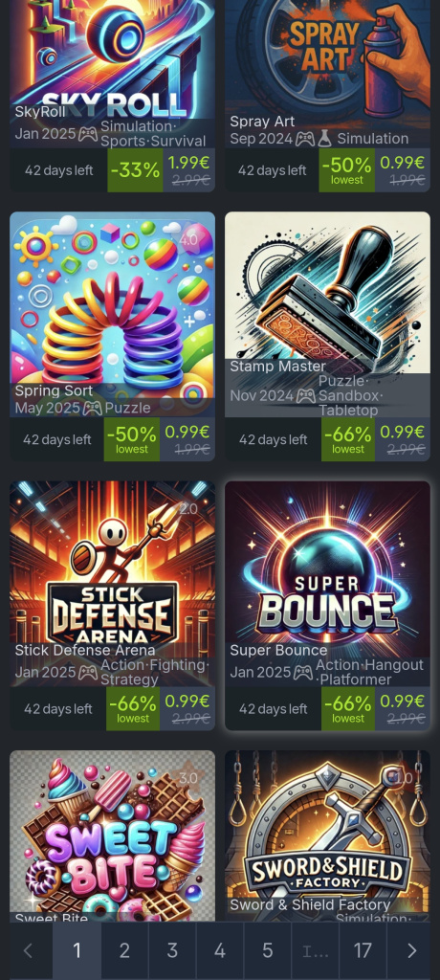Click the -66% lowest badge on Stick Defense Arena

click(x=133, y=709)
